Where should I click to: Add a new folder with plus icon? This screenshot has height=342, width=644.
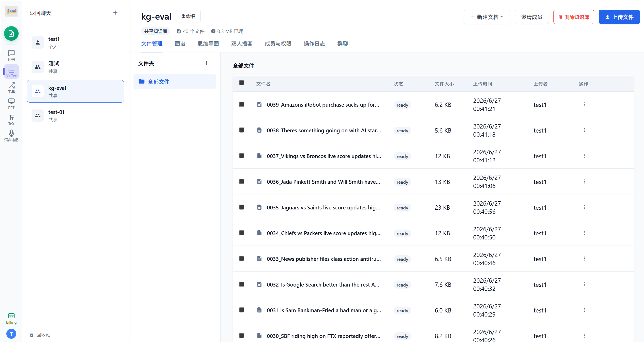tap(207, 63)
